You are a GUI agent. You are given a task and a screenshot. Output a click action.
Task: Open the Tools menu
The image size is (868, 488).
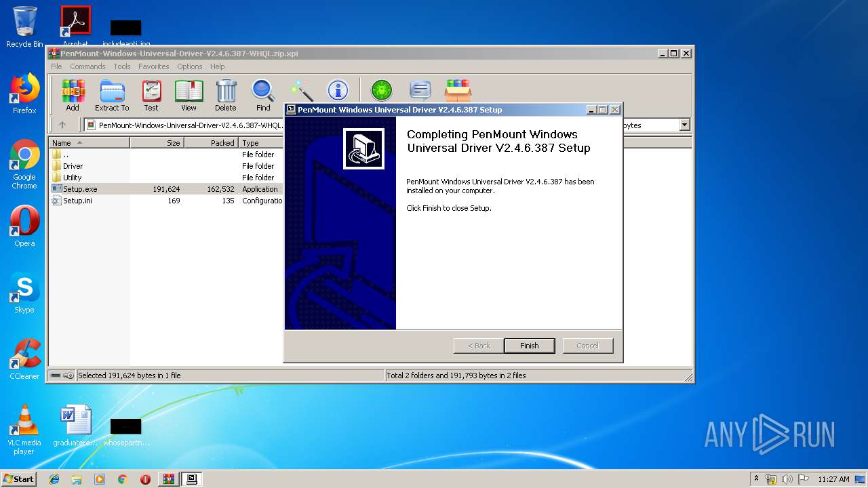coord(122,66)
